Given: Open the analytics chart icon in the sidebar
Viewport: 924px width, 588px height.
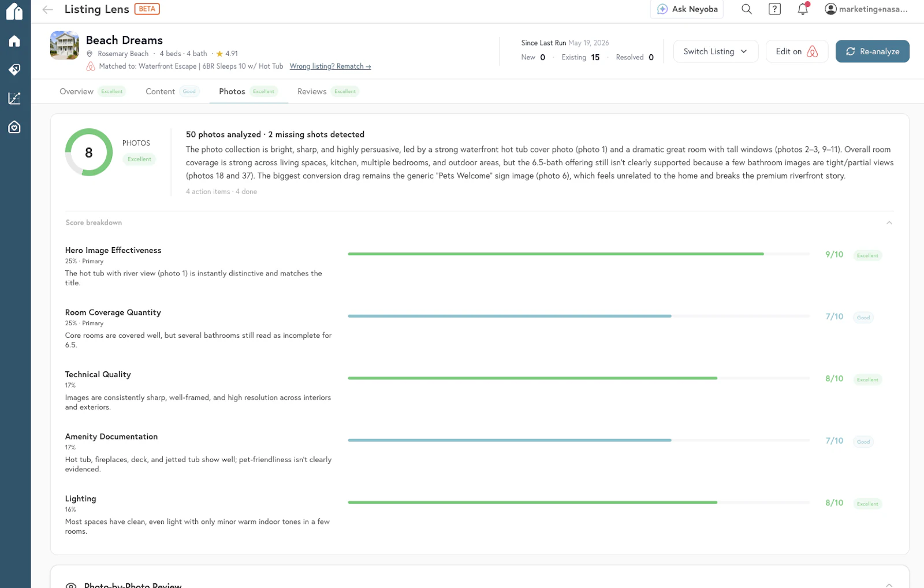Looking at the screenshot, I should [x=14, y=98].
